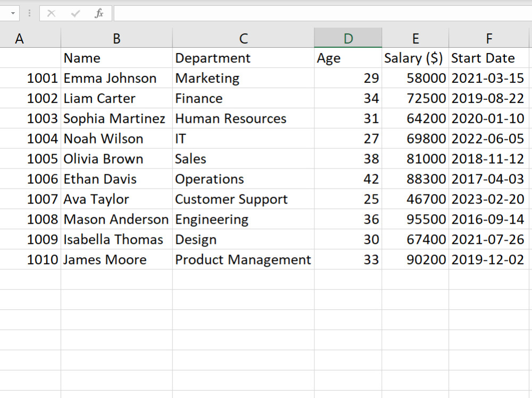Screen dimensions: 532x398
Task: Select cell containing ID 1005
Action: tap(30, 159)
